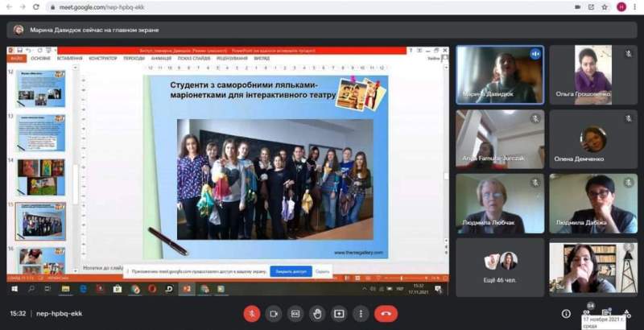Click PowerPoint icon on shared taskbar
Screen dimensions: 644x330
pyautogui.click(x=187, y=290)
